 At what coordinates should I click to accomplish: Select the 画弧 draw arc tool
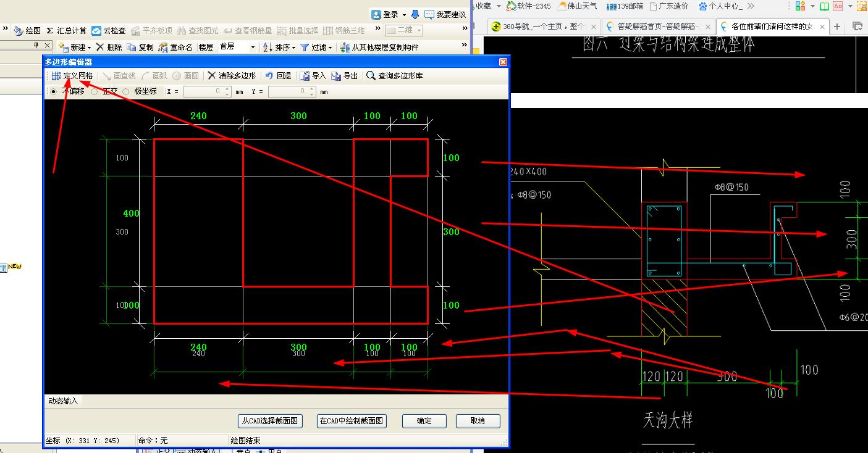pos(154,75)
